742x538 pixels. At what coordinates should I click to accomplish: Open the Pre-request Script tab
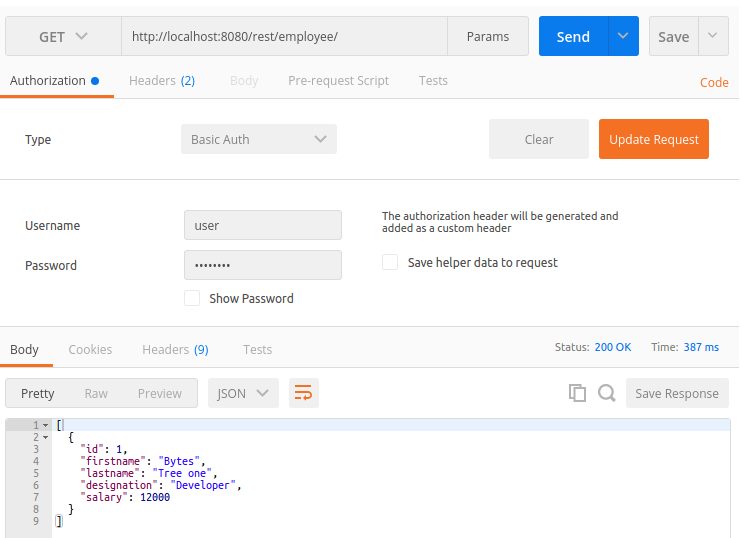(x=338, y=81)
